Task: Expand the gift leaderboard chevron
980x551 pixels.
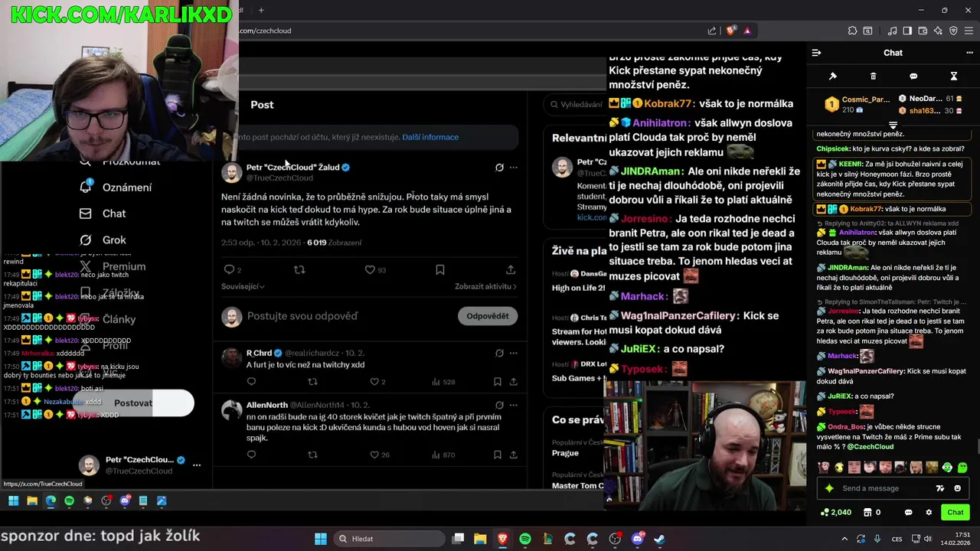Action: click(893, 125)
